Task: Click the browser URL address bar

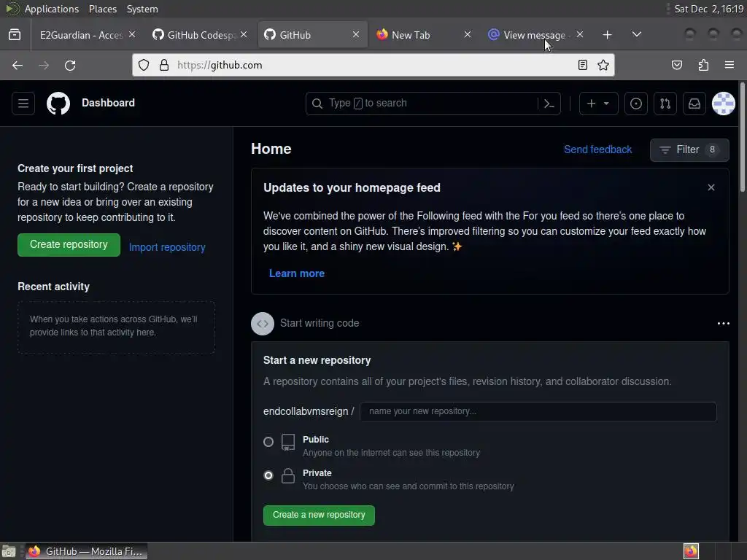Action: coord(373,65)
